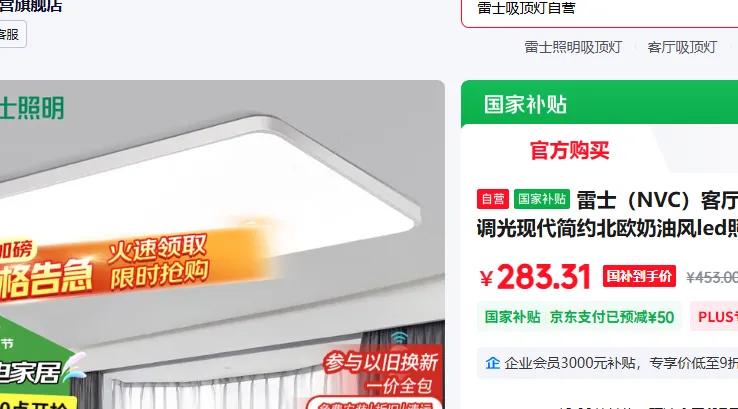Click the green 国家补贴 tag before title
This screenshot has width=738, height=409.
542,199
